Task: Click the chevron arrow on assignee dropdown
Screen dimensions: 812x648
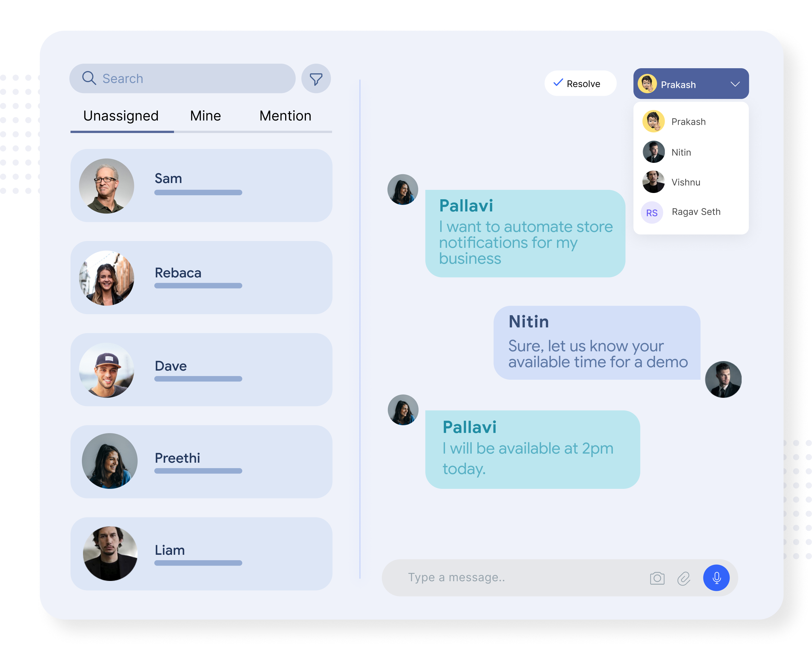Action: point(735,84)
